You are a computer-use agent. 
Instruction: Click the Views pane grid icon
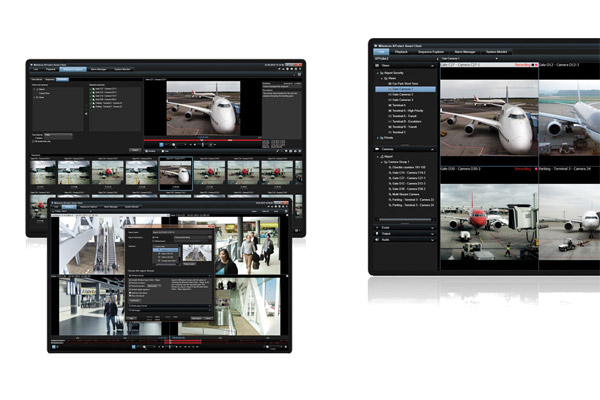pyautogui.click(x=377, y=65)
